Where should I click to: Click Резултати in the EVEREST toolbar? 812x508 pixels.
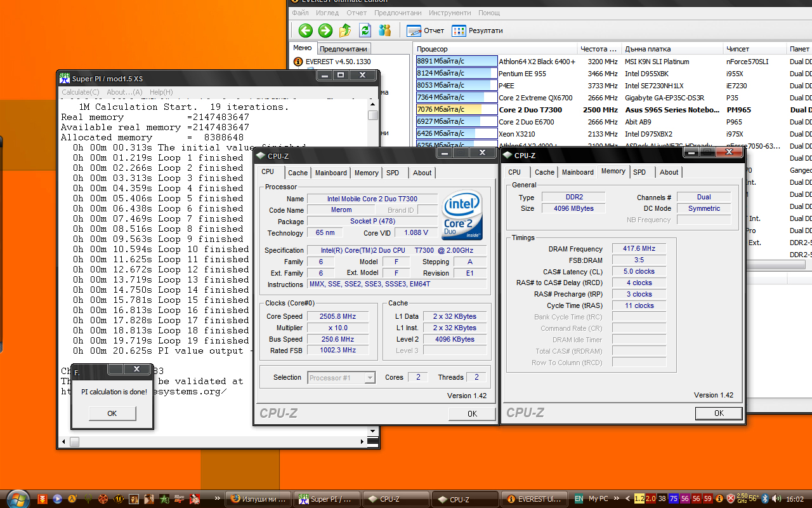477,30
